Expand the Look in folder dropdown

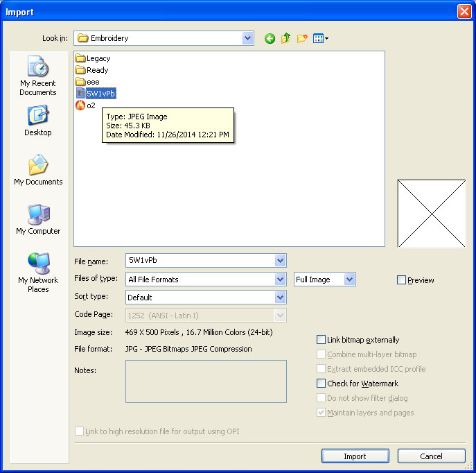pos(248,38)
